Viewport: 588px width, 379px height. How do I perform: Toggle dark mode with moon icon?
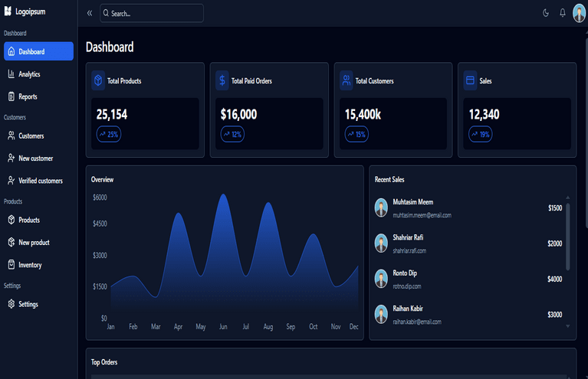546,13
